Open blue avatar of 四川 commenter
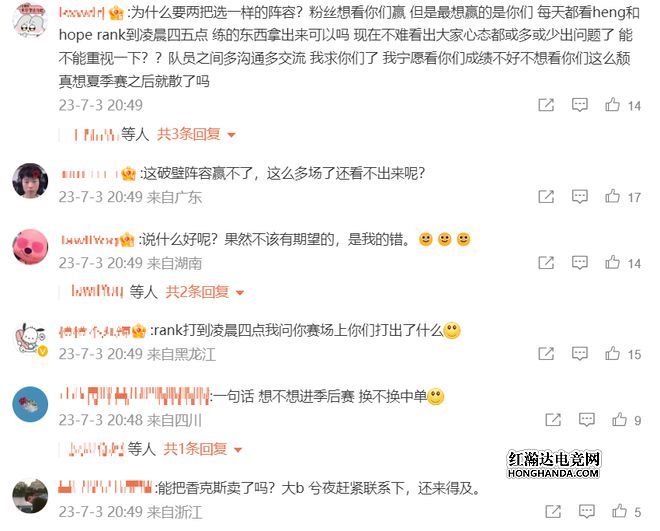Image resolution: width=660 pixels, height=531 pixels. tap(30, 404)
